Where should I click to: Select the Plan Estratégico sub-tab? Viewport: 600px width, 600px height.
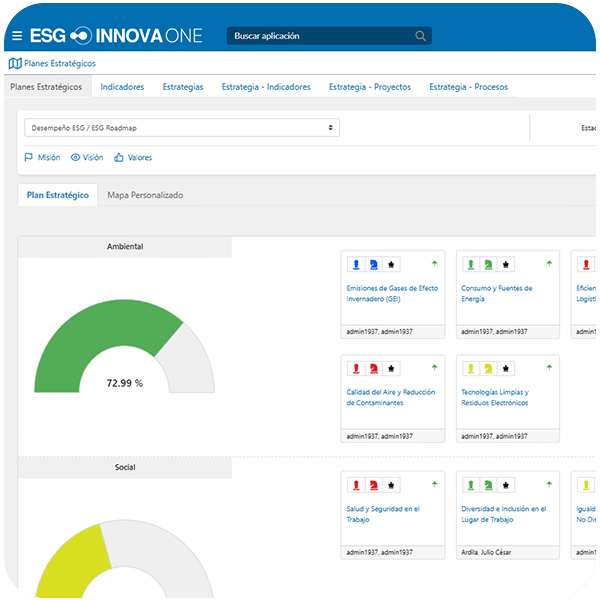[x=58, y=195]
